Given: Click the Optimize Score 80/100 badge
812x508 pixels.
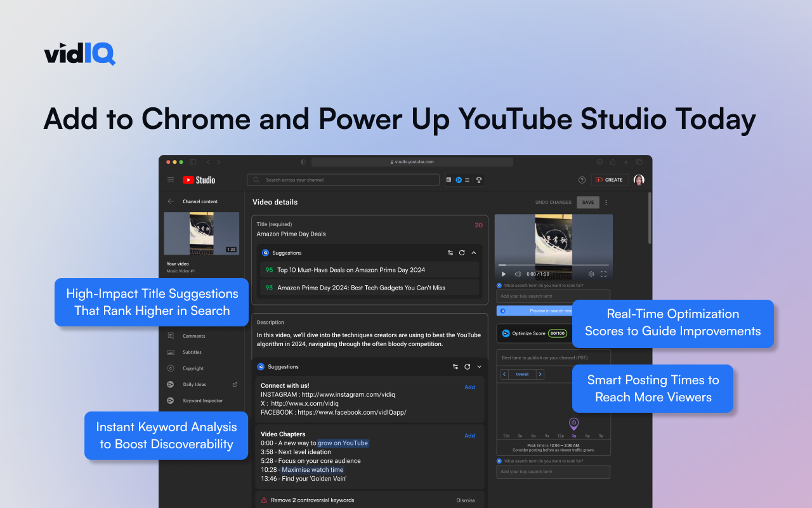Looking at the screenshot, I should 557,333.
